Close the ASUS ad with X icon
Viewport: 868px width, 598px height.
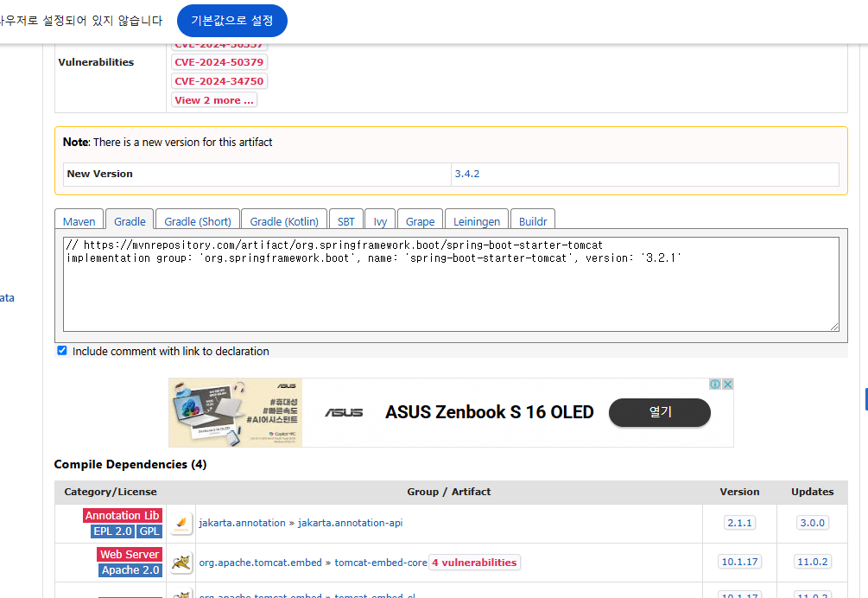[728, 385]
